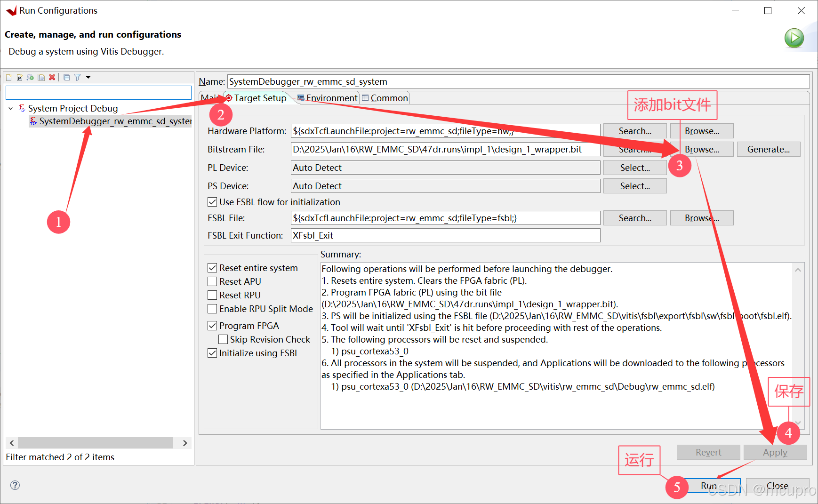818x504 pixels.
Task: Click the Apply button
Action: pyautogui.click(x=775, y=452)
